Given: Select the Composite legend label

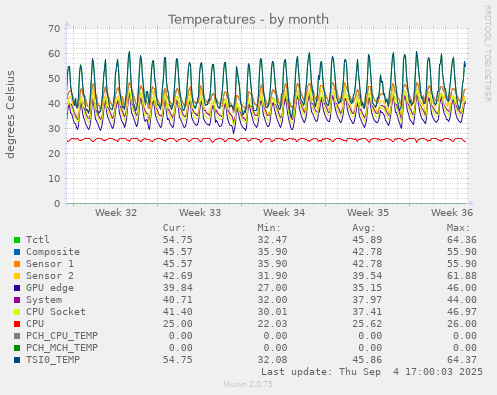Looking at the screenshot, I should 53,252.
